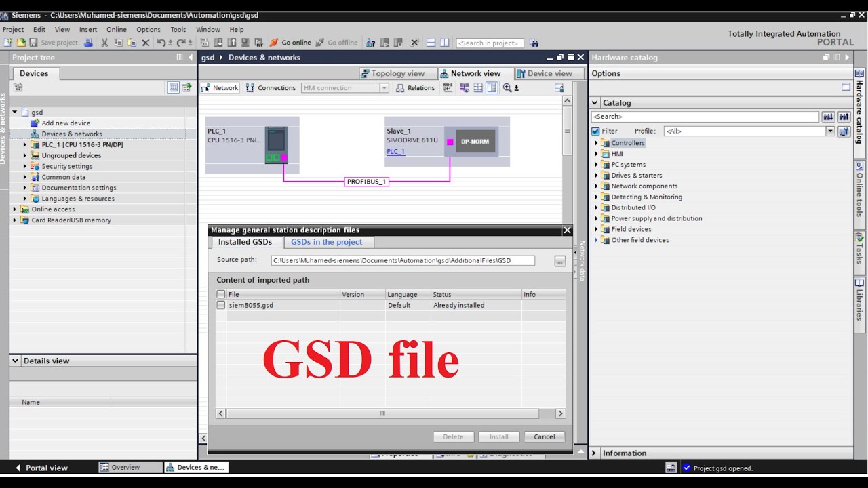Check the File column header checkbox
868x488 pixels.
tap(221, 294)
